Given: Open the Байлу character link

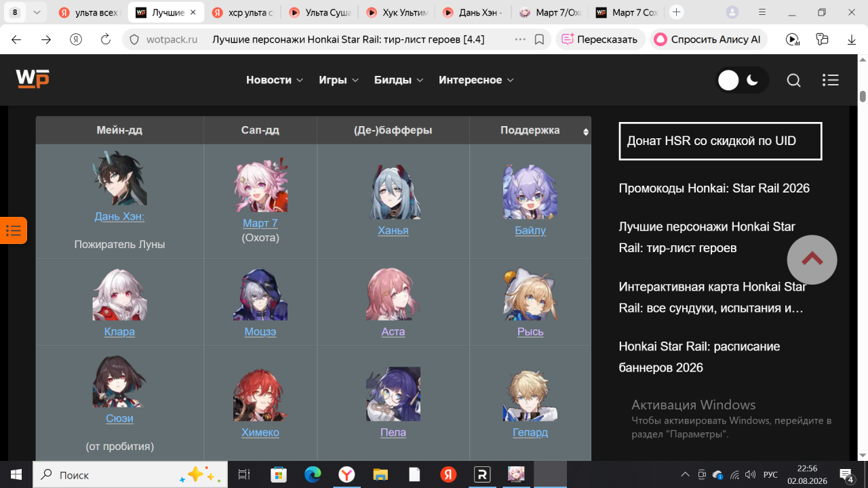Looking at the screenshot, I should point(530,230).
